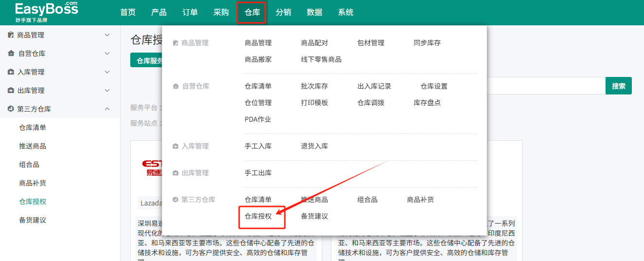This screenshot has height=261, width=644.
Task: Open the 分销 top menu
Action: [283, 13]
